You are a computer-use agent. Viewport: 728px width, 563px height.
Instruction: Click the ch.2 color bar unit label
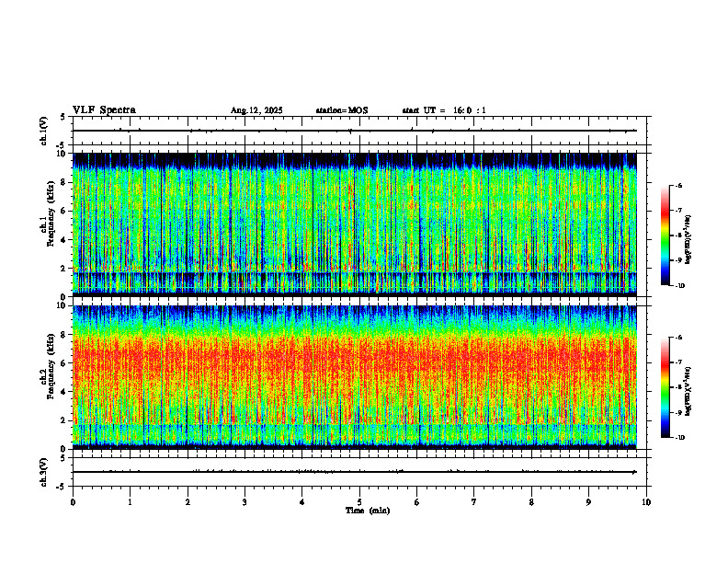[688, 391]
